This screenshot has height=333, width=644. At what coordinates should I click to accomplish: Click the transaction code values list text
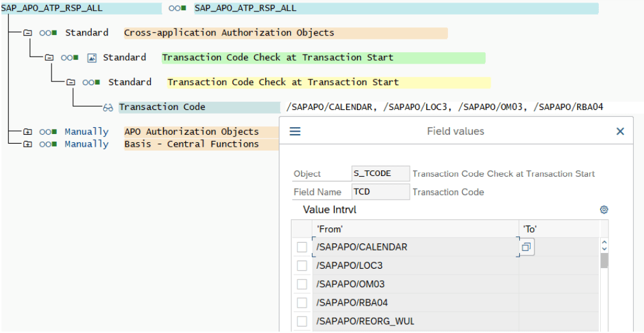click(445, 107)
